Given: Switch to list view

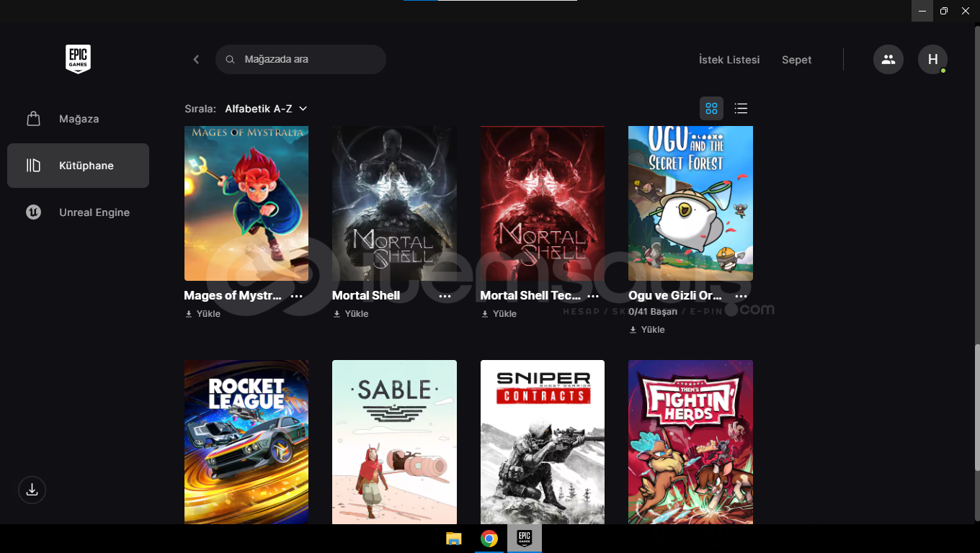Looking at the screenshot, I should coord(741,109).
